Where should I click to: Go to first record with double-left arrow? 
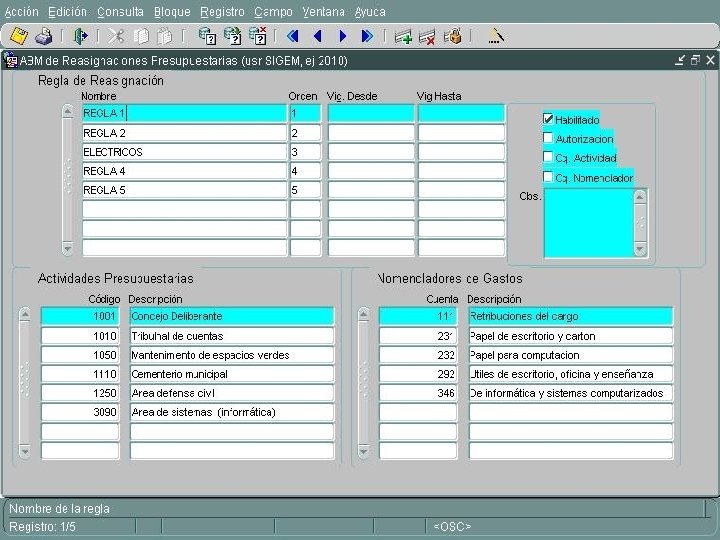(x=292, y=36)
